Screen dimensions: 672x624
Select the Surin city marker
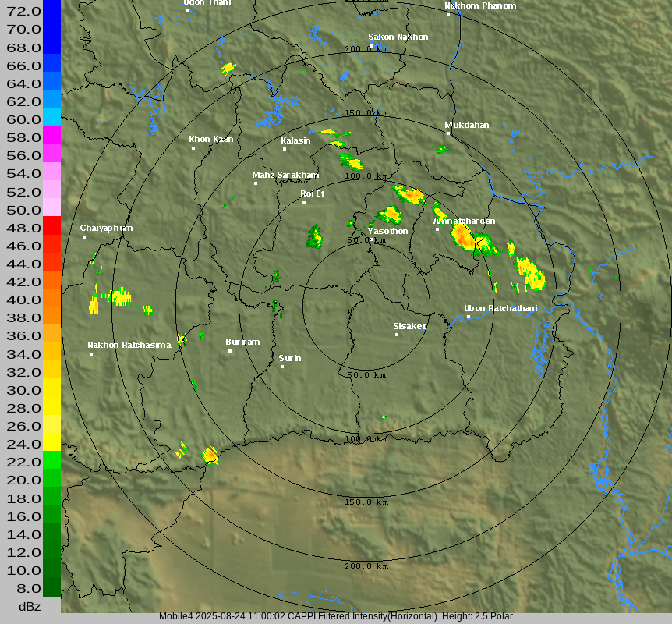pyautogui.click(x=282, y=367)
